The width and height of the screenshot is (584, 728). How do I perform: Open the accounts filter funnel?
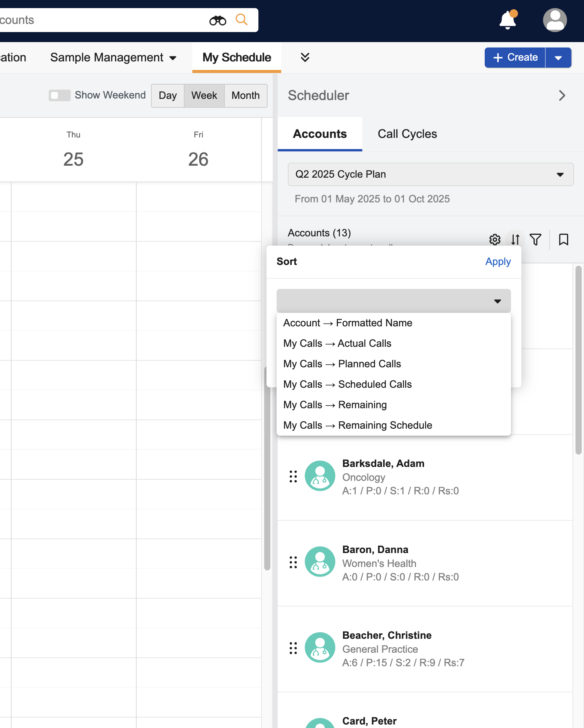(535, 239)
